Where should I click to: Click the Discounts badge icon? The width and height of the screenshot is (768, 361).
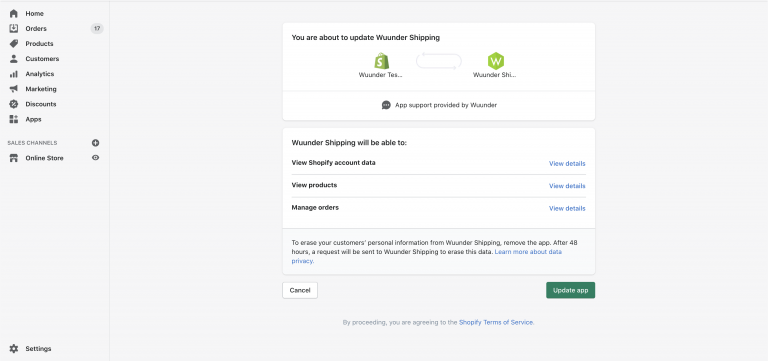pyautogui.click(x=14, y=104)
